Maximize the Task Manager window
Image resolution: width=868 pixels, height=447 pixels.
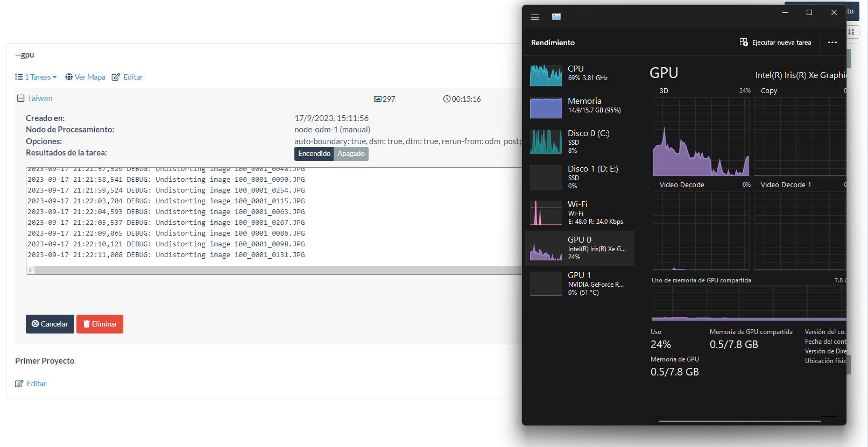click(809, 12)
